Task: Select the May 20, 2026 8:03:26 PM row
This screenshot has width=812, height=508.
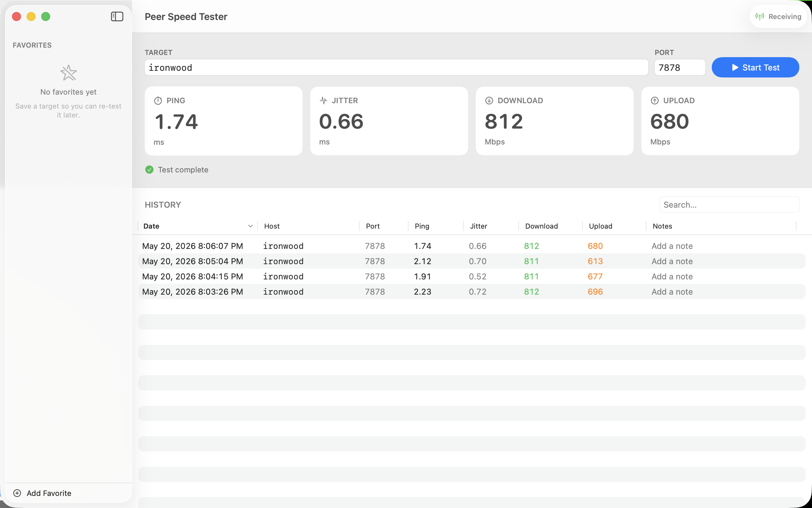Action: tap(472, 292)
